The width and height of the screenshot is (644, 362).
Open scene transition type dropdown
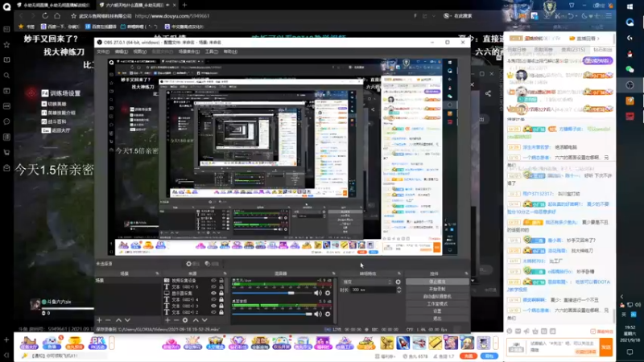(367, 282)
